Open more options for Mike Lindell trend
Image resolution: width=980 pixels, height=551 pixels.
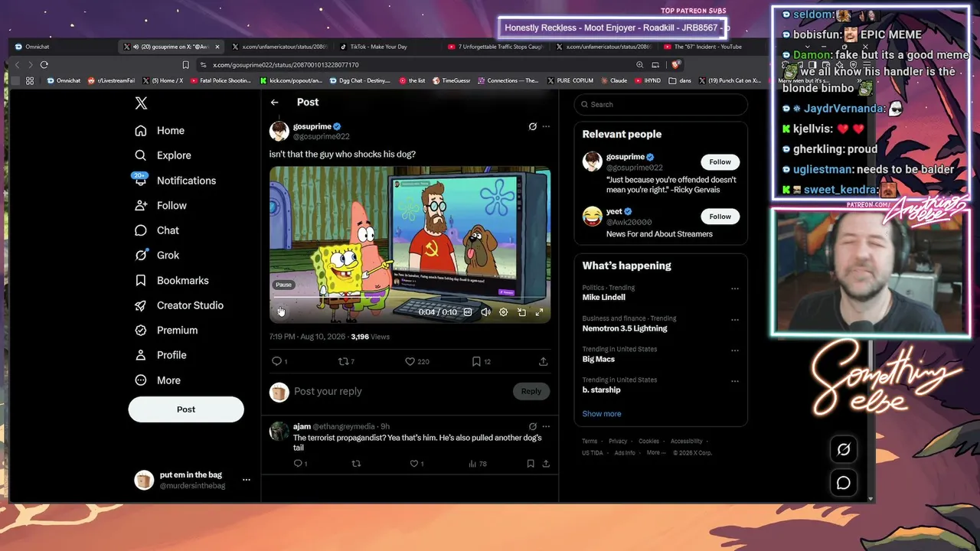tap(735, 289)
